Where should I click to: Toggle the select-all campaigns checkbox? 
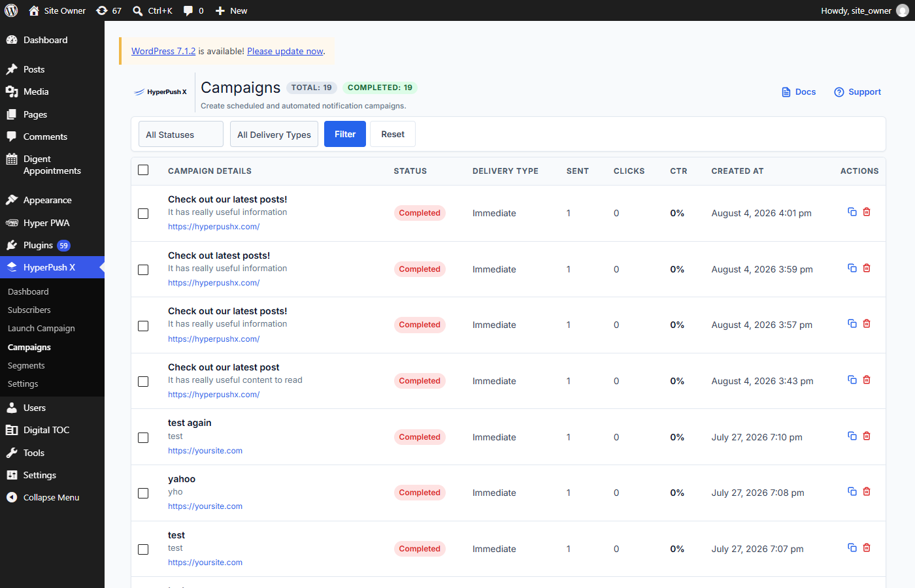[x=143, y=170]
